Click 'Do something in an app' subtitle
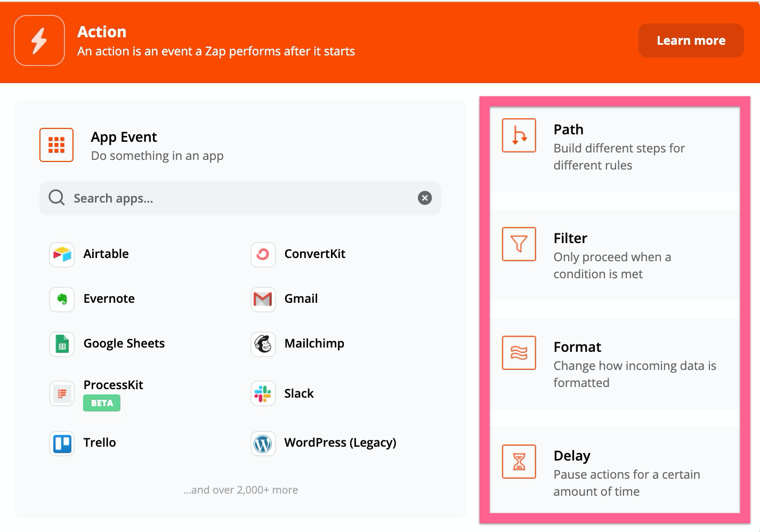The height and width of the screenshot is (532, 760). tap(157, 156)
